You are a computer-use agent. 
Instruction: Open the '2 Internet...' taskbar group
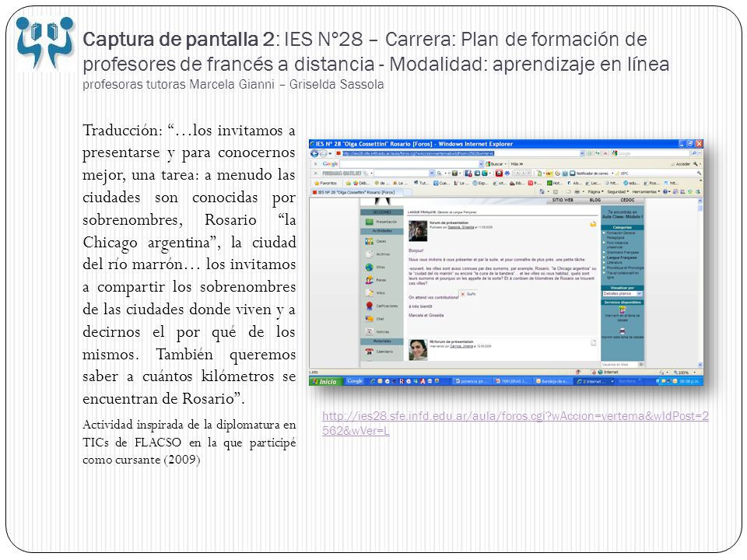click(x=594, y=381)
